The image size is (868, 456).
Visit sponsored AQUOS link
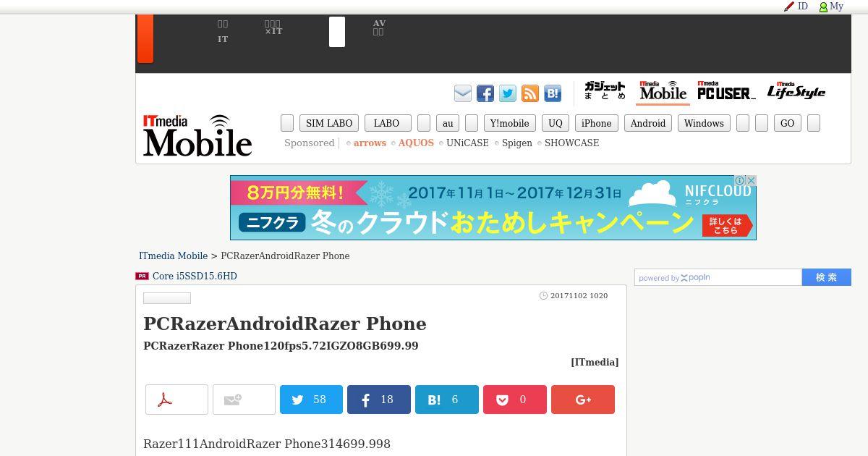point(416,143)
